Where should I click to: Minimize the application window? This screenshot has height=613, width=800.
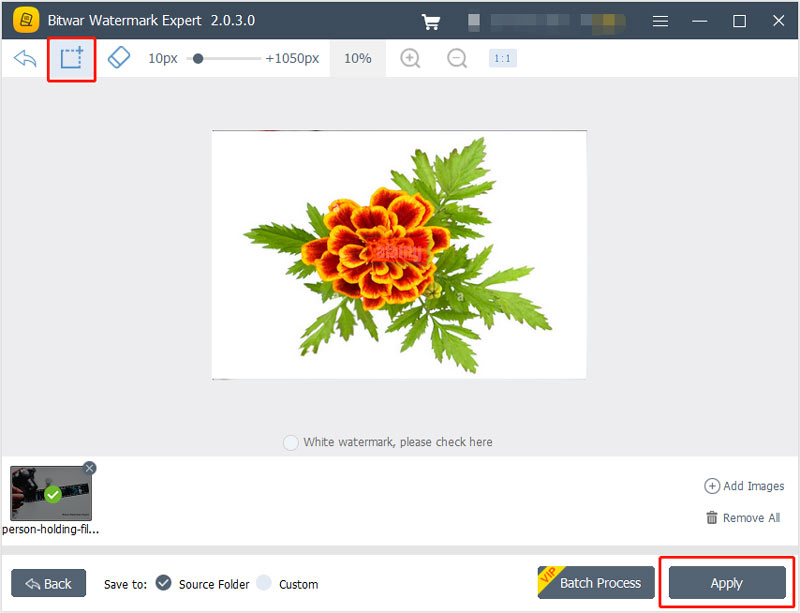click(699, 21)
